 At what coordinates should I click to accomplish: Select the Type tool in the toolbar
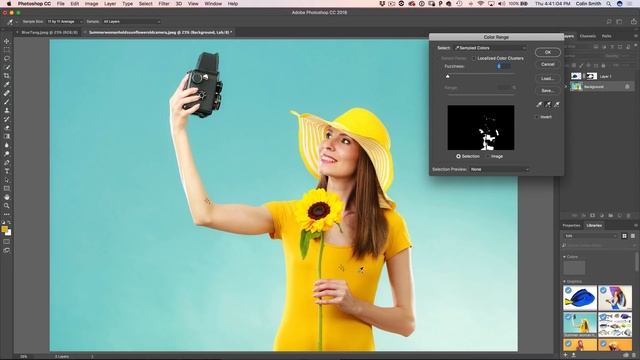point(7,171)
